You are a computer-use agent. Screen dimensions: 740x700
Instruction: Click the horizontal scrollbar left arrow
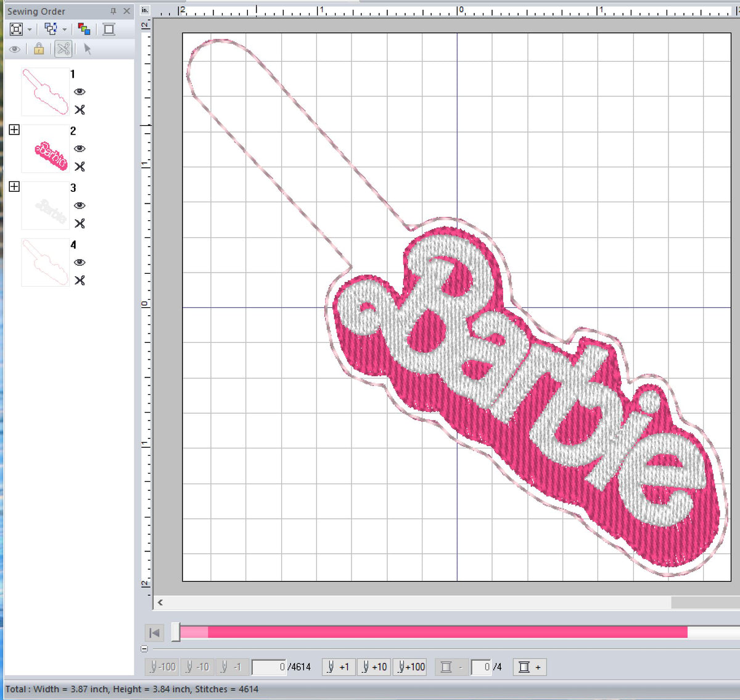(x=160, y=603)
